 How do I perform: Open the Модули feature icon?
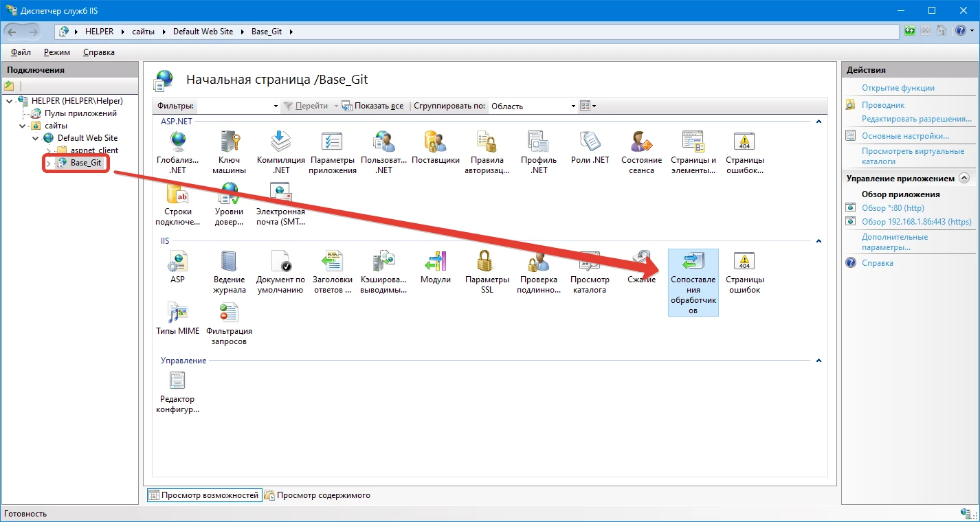[x=436, y=266]
